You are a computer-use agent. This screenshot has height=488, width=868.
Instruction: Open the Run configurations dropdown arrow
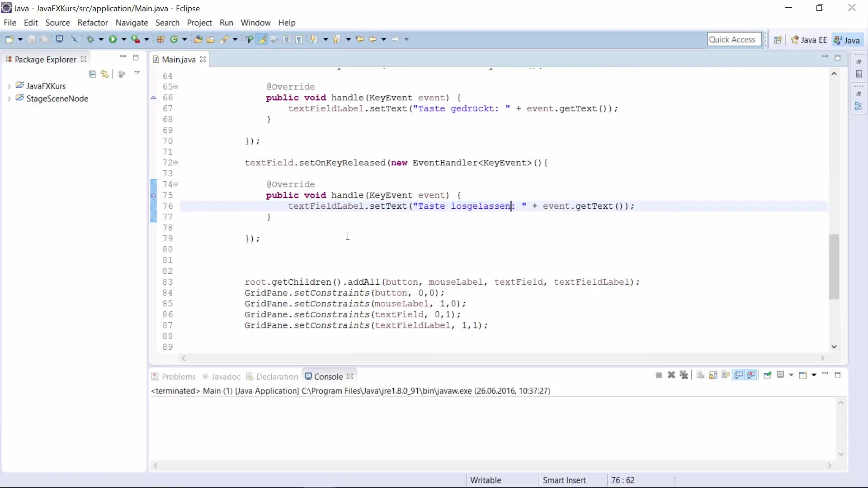coord(123,39)
